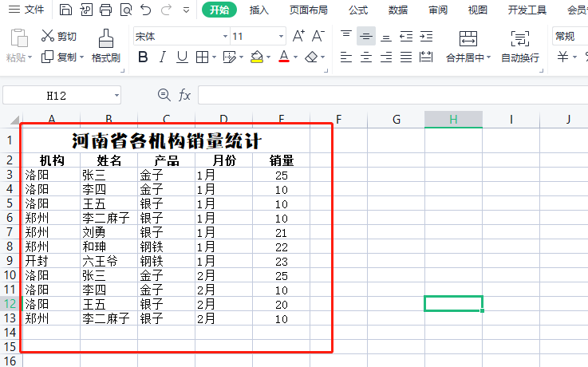Viewport: 588px width, 367px height.
Task: Click the currency ¥ format icon
Action: (563, 57)
